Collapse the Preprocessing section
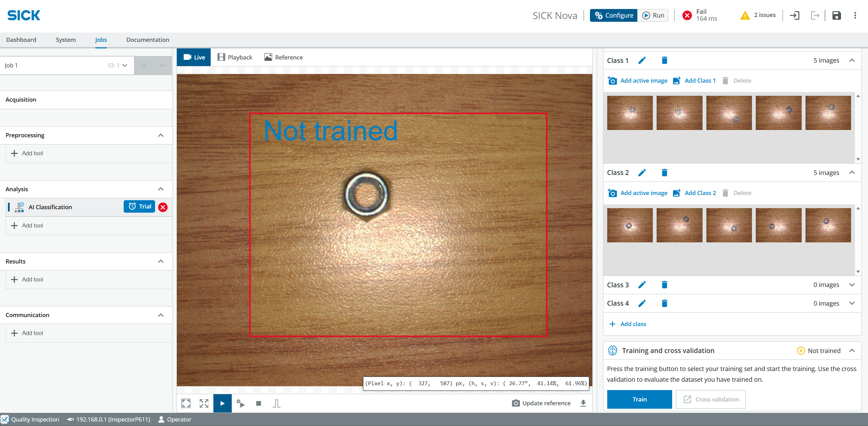 [x=161, y=135]
